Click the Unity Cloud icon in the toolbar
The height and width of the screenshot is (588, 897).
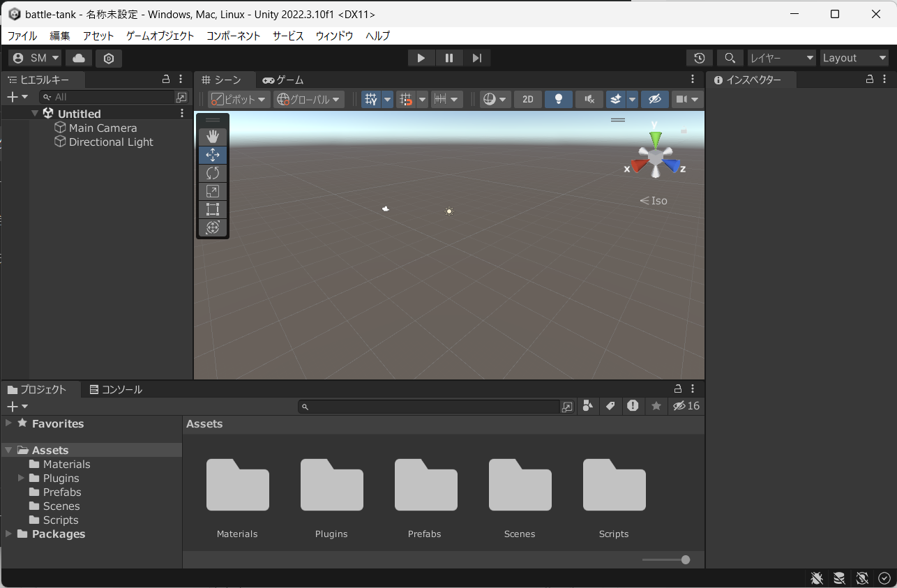pos(78,58)
